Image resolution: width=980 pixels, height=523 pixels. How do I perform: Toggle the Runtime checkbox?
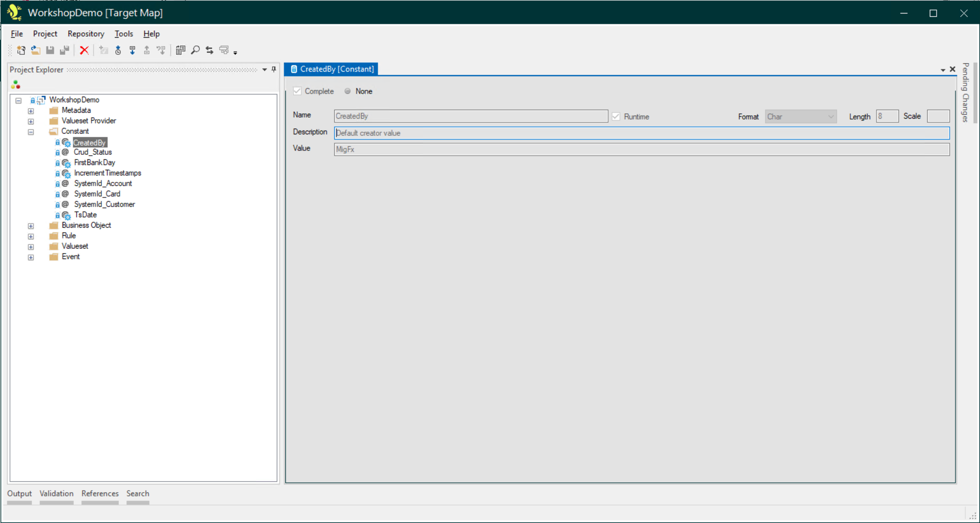click(x=616, y=117)
